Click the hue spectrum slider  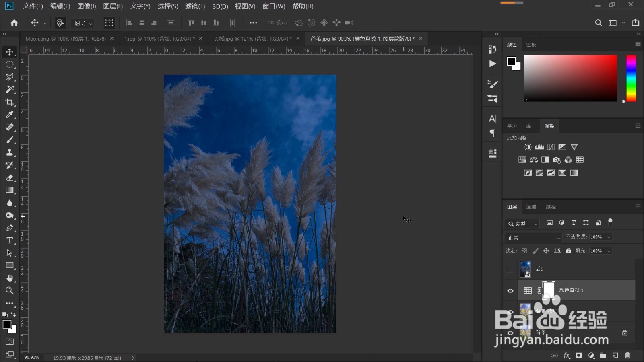(x=631, y=78)
